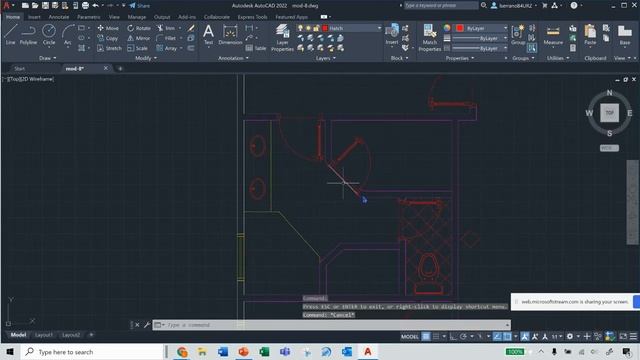Click the red layer color swatch
640x360 pixels.
pos(325,28)
